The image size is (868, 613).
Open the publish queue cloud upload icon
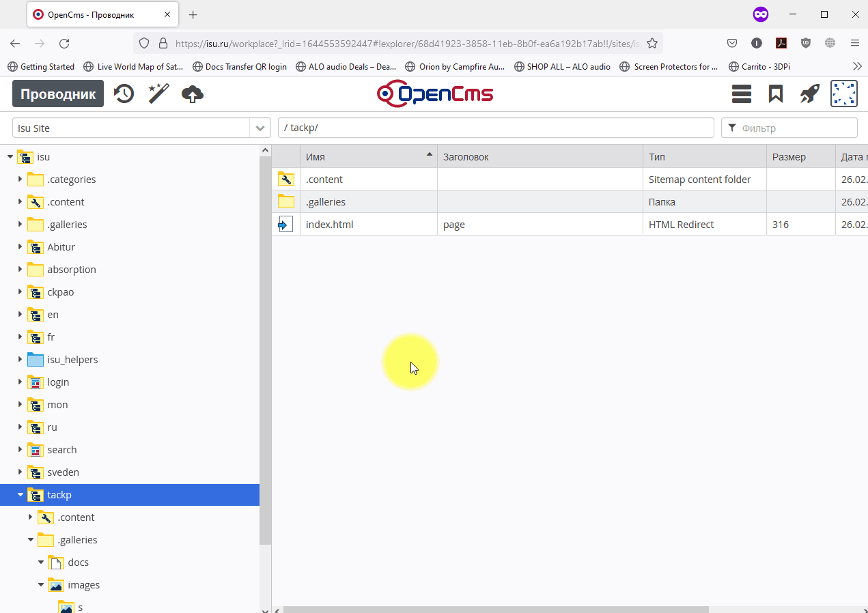pos(192,94)
